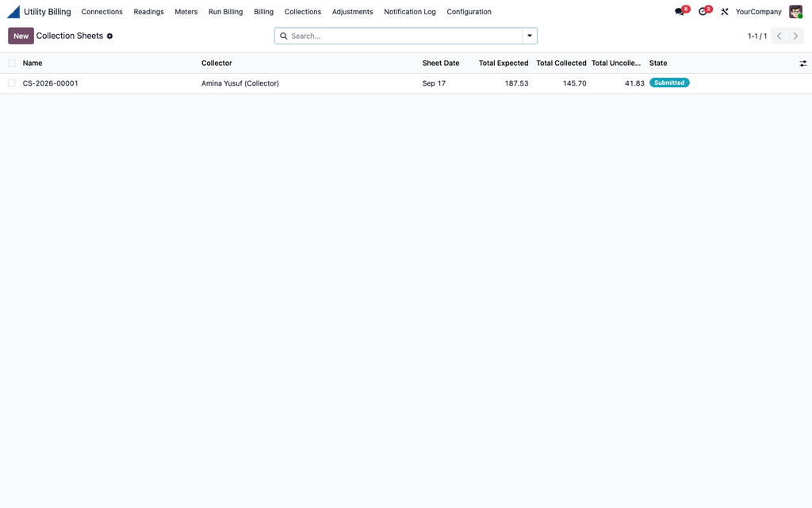Click the 41.83 uncollected value
The width and height of the screenshot is (812, 508).
(634, 83)
